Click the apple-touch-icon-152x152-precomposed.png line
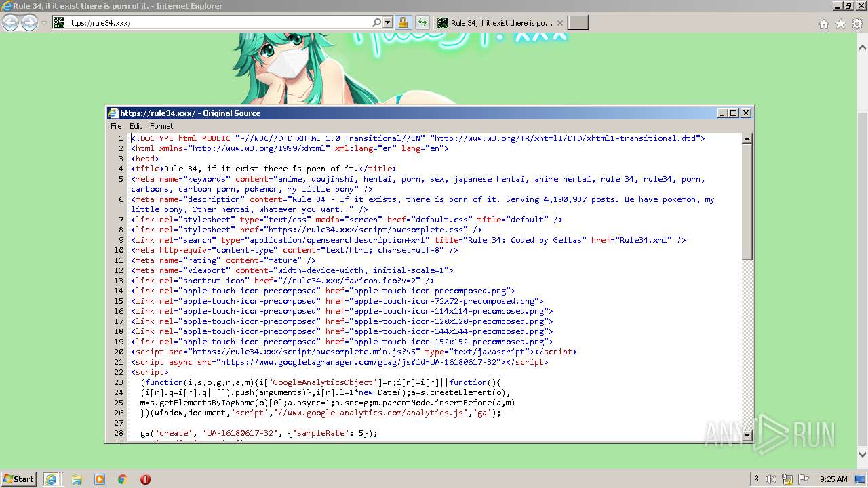 pyautogui.click(x=342, y=342)
